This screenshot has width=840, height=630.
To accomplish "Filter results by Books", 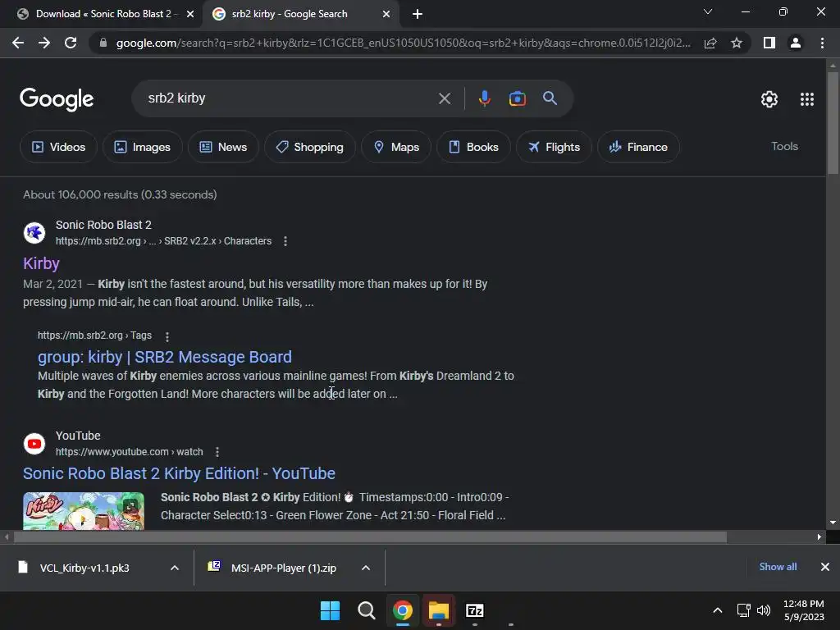I will click(473, 147).
